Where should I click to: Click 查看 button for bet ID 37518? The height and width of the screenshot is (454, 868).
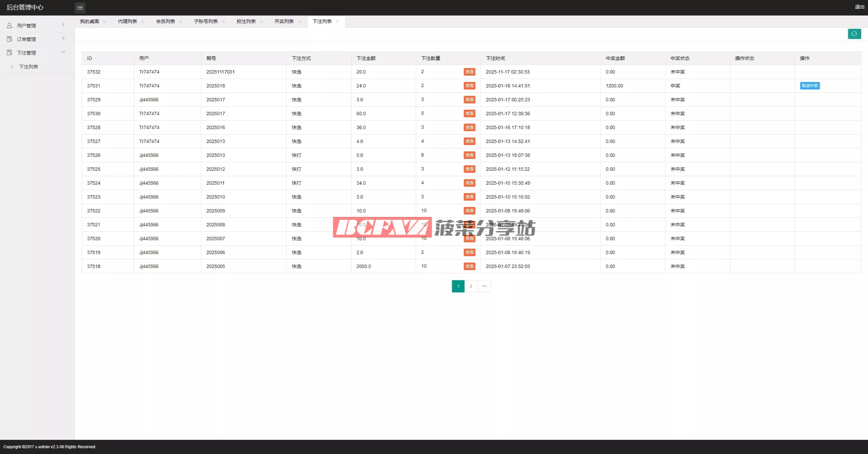[469, 266]
